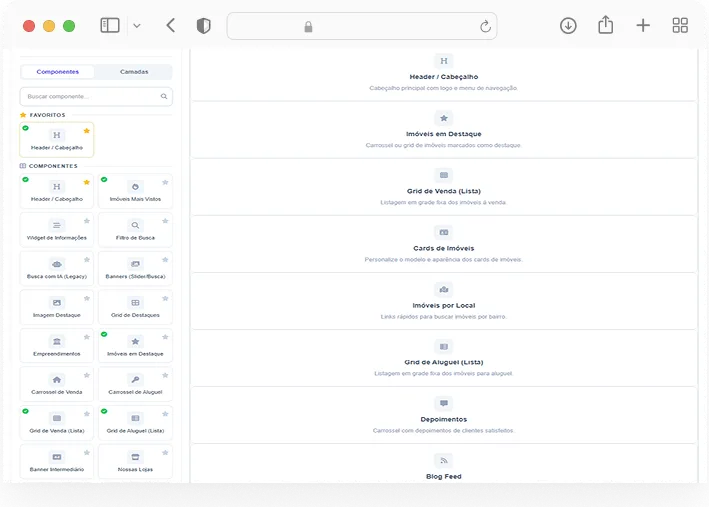Select the Carrossel de Venda house icon
Viewport: 709px width, 507px height.
[x=57, y=380]
